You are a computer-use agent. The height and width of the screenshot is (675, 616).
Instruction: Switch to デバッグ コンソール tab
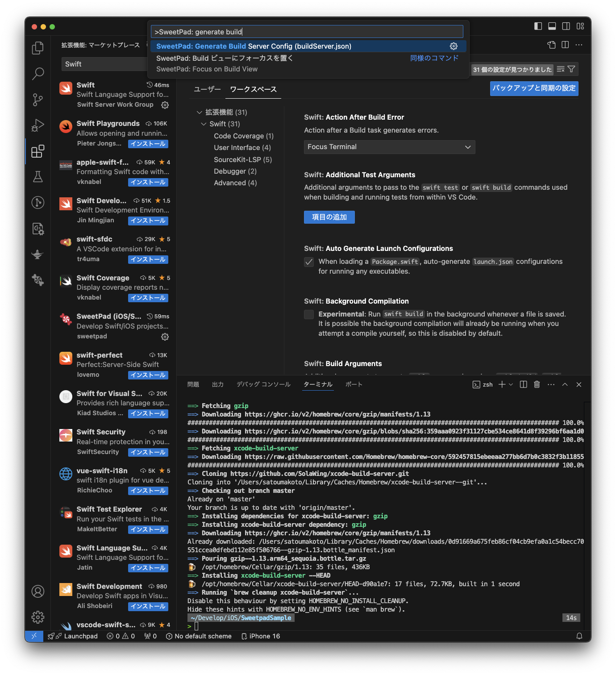click(263, 384)
